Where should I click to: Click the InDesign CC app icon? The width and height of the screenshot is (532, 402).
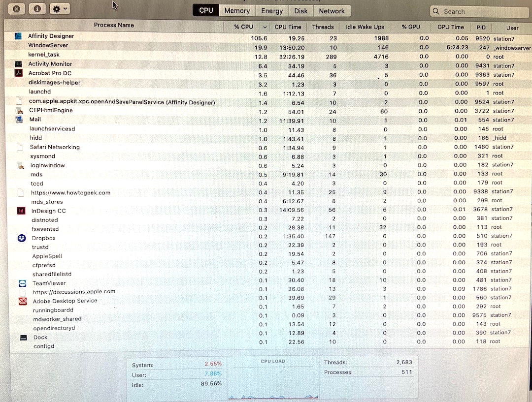pyautogui.click(x=21, y=211)
